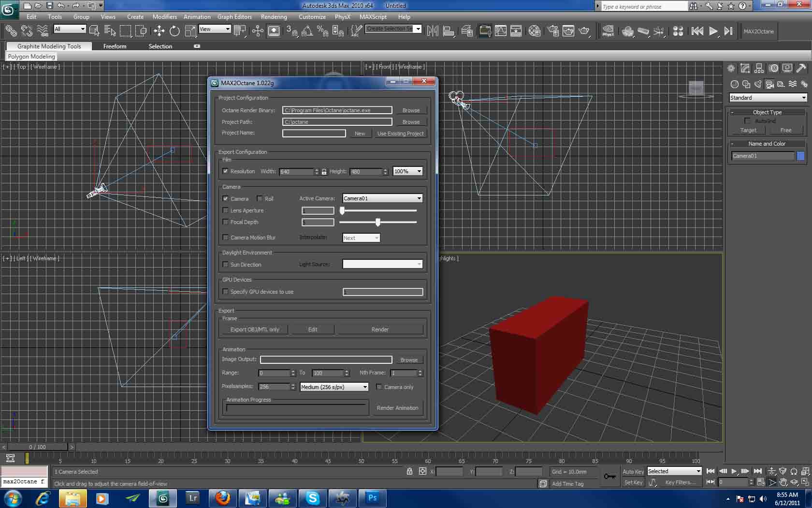Check Specify GPU devices to use
This screenshot has height=508, width=812.
[225, 291]
